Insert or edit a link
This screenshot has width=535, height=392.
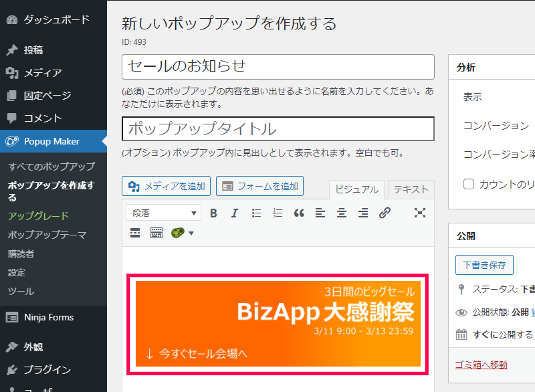click(385, 213)
